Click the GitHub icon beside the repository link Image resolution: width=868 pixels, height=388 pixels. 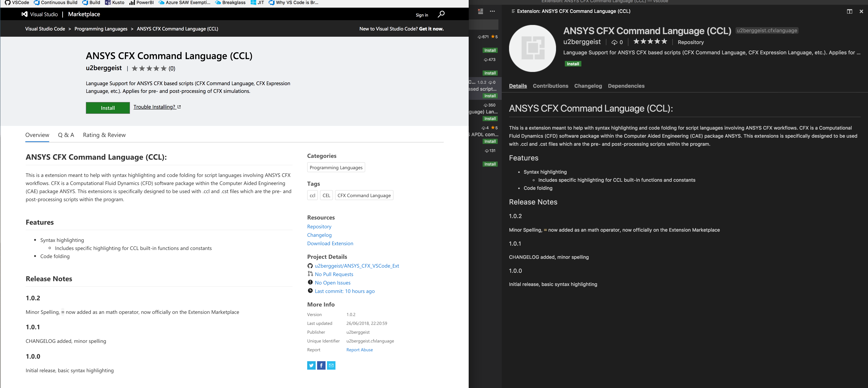click(x=310, y=266)
